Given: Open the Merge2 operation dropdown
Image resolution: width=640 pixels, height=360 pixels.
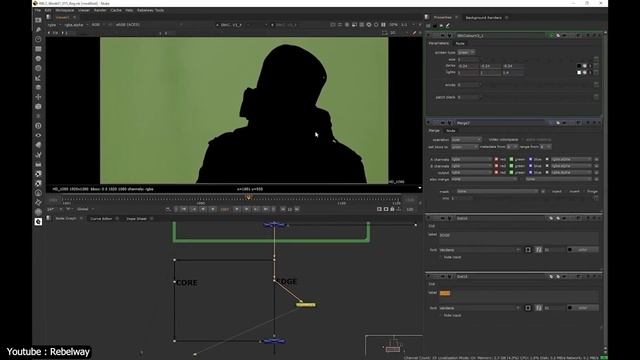Looking at the screenshot, I should coord(466,140).
